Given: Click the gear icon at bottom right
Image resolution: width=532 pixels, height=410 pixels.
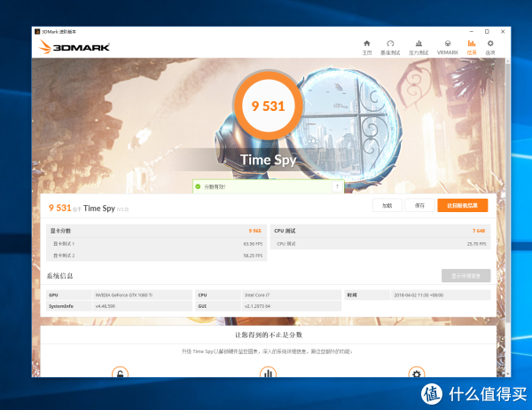Looking at the screenshot, I should tap(417, 373).
